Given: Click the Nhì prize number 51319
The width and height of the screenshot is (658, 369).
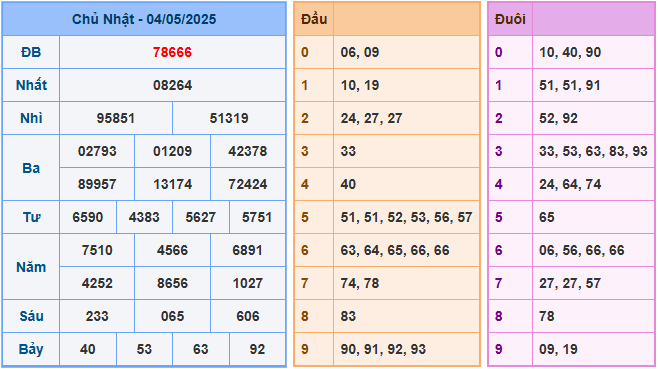Looking at the screenshot, I should [229, 118].
